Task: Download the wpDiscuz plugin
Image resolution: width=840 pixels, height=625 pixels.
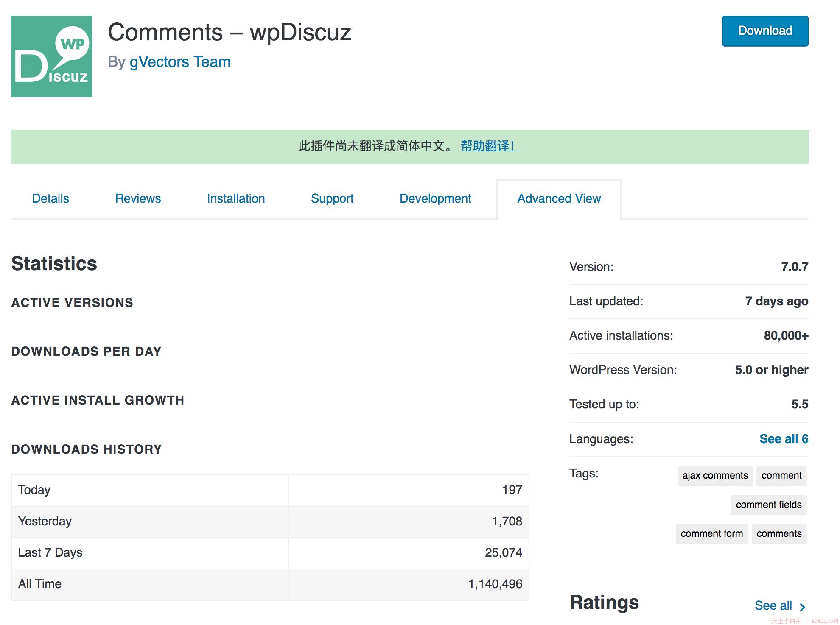Action: click(765, 31)
